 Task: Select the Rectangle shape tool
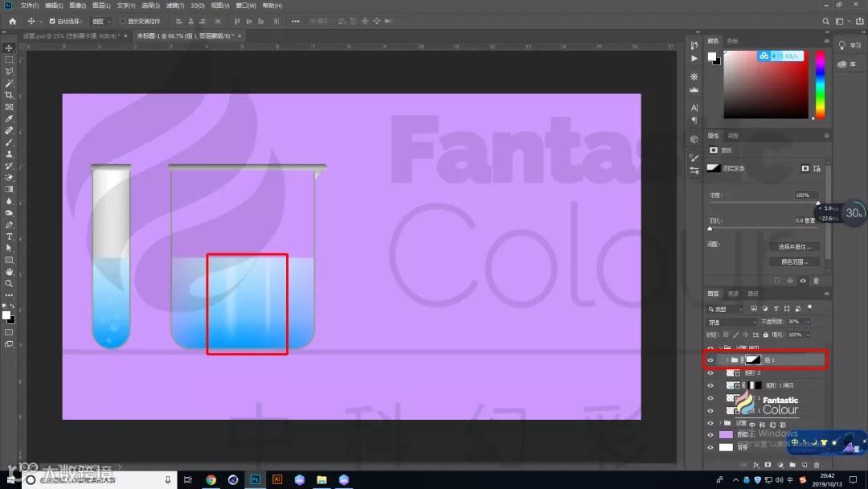[9, 260]
